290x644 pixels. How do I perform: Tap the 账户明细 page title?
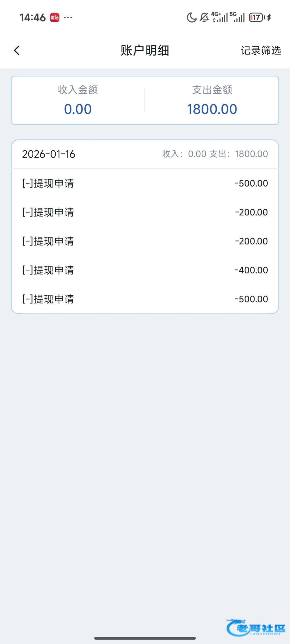click(x=145, y=50)
